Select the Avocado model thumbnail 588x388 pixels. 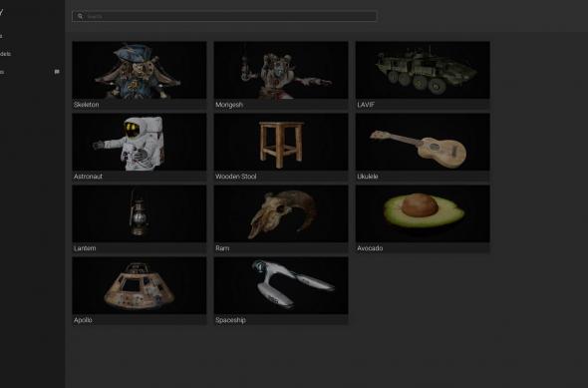point(423,213)
